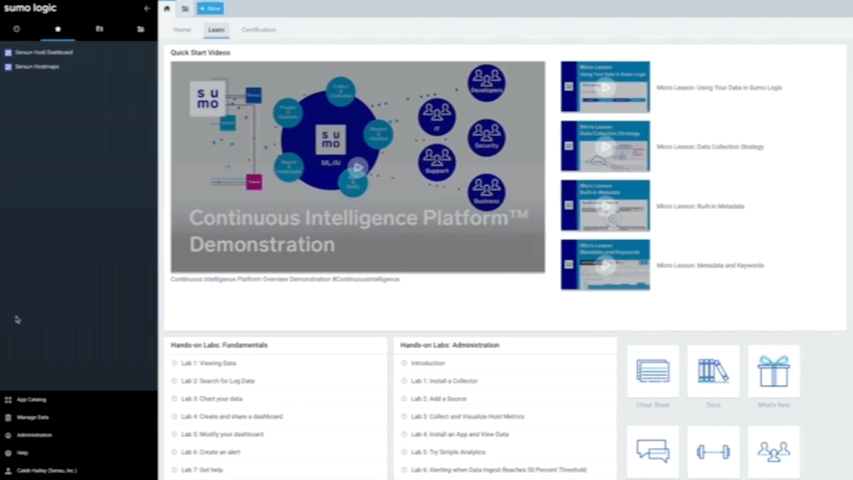Open the Recents clock tab in sidebar

click(x=16, y=29)
